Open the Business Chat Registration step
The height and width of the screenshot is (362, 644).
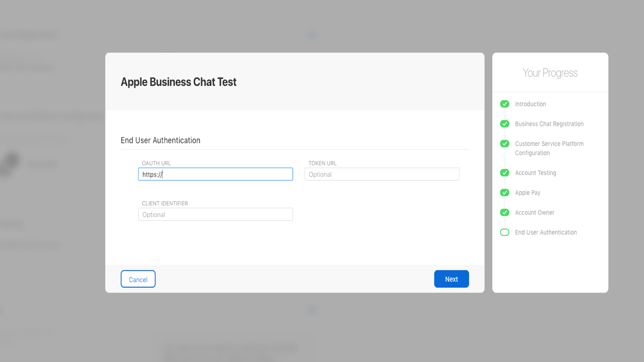[549, 124]
